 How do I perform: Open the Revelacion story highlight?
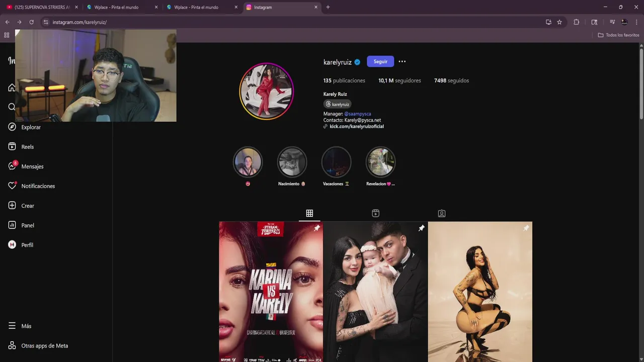click(380, 162)
